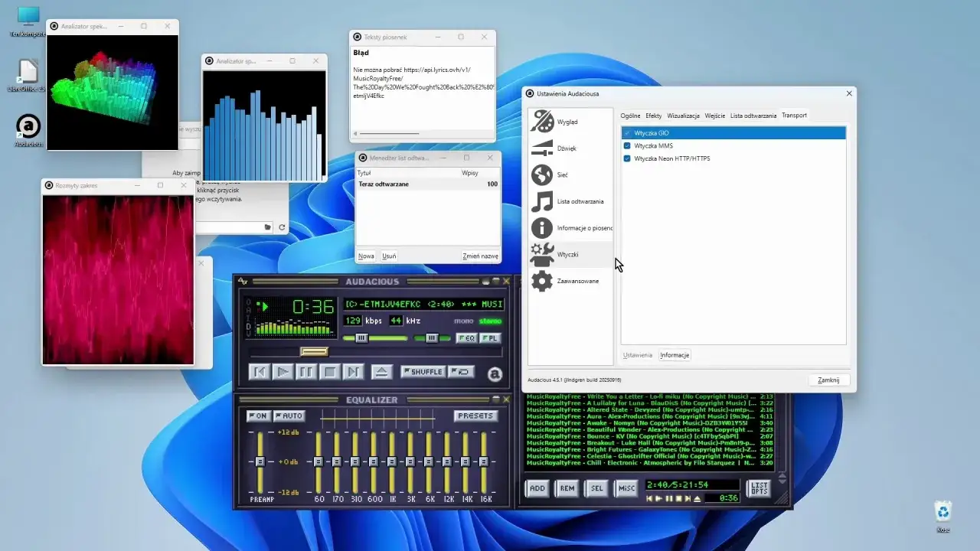This screenshot has width=980, height=551.
Task: Click the playlist mini pause button
Action: coord(669,499)
